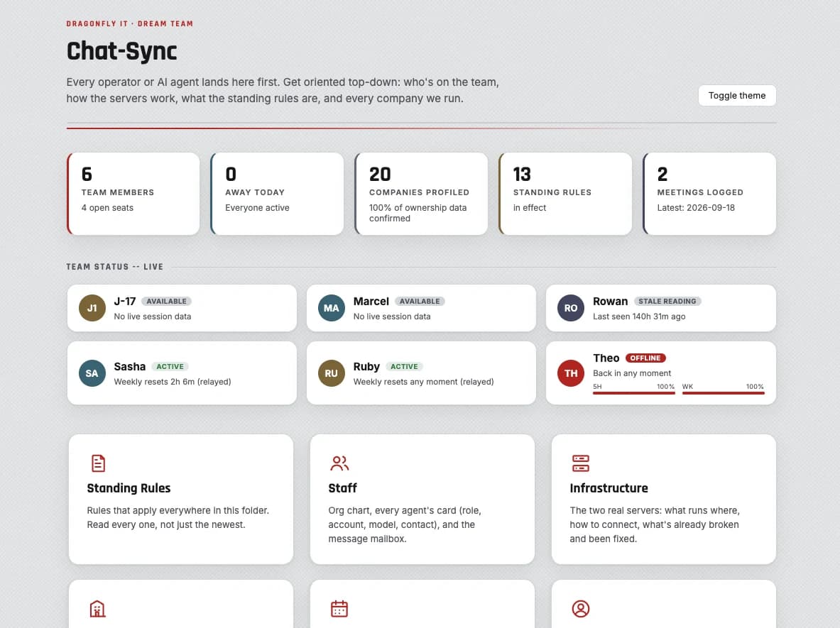The width and height of the screenshot is (840, 628).
Task: Click Theo's 5H usage bar
Action: (x=634, y=393)
